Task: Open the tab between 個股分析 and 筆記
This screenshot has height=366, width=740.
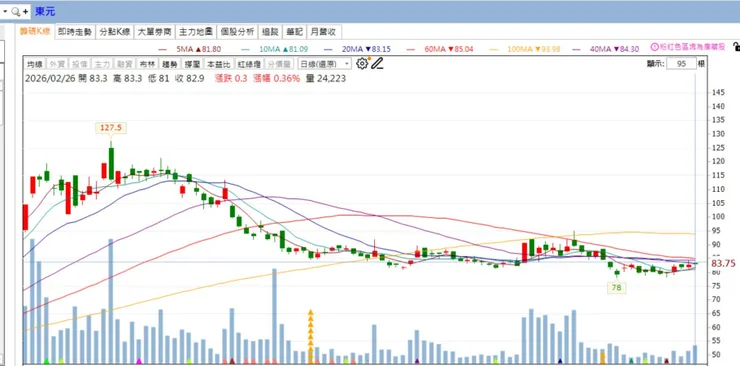Action: (x=270, y=32)
